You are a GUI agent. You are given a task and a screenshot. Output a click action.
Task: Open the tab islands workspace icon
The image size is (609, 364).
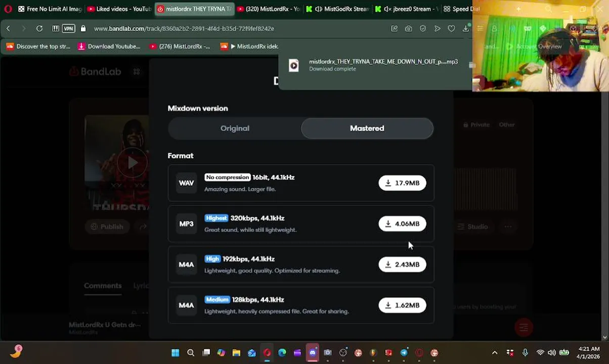[56, 29]
